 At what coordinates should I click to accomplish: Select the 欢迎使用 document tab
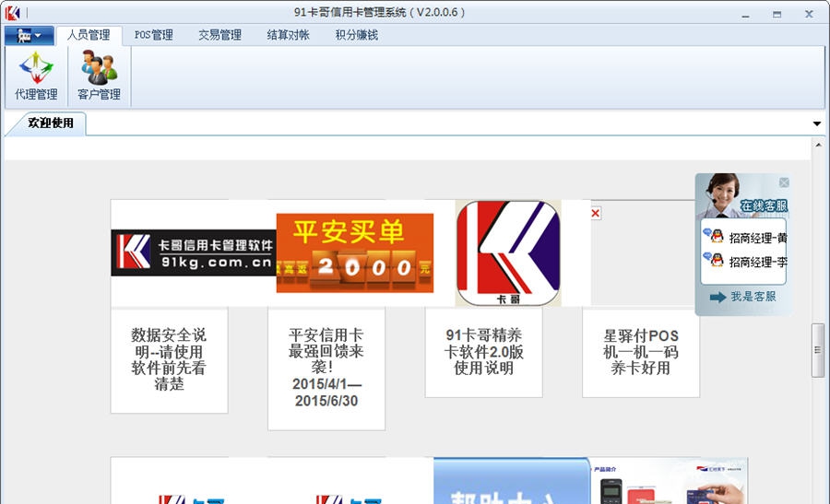pos(51,123)
